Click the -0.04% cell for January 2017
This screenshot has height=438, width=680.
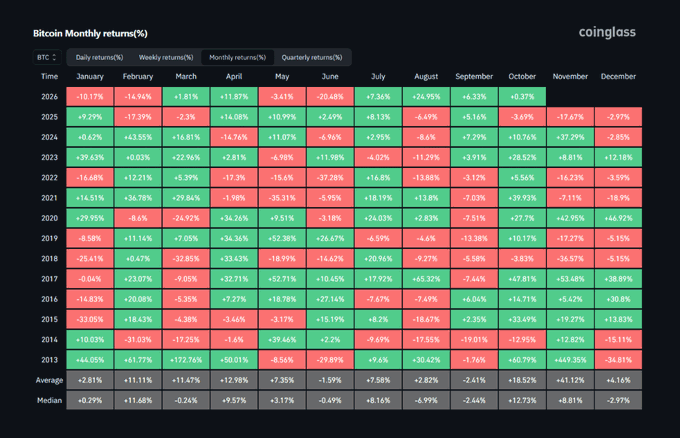90,279
